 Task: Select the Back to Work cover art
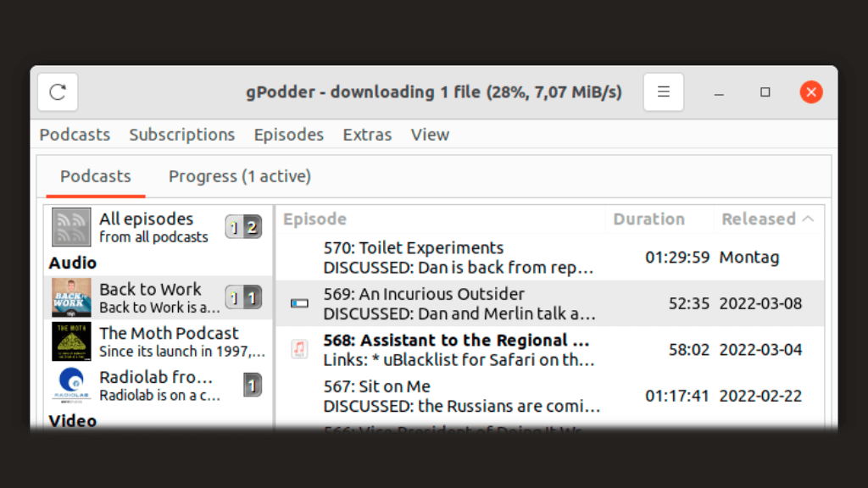coord(71,297)
